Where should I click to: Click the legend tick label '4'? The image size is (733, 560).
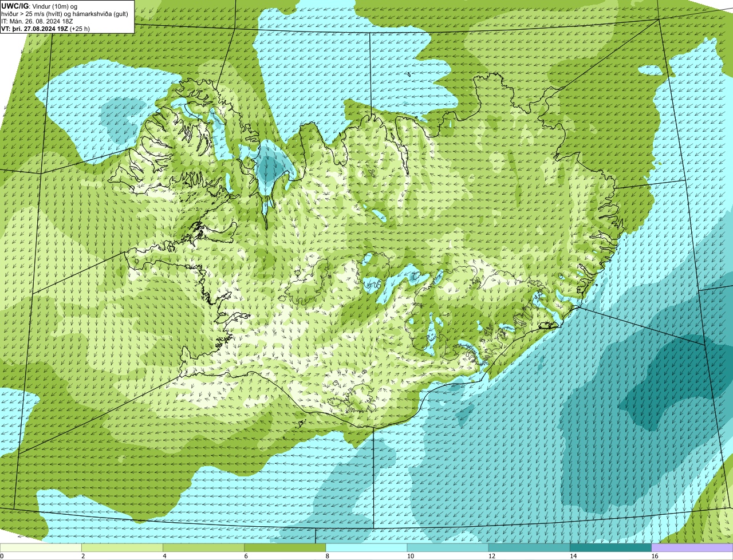point(164,556)
